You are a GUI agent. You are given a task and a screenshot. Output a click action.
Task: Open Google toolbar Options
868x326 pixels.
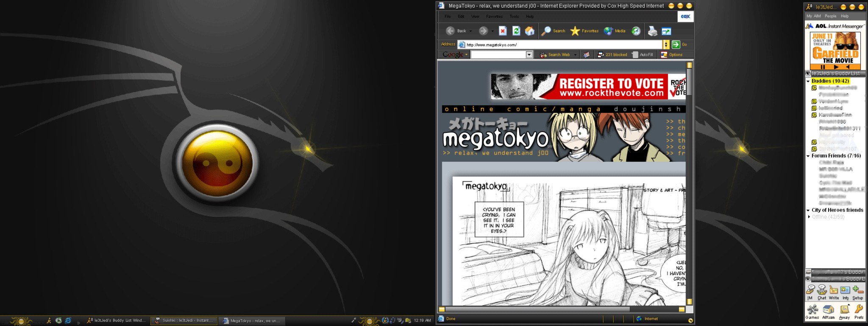pos(672,54)
